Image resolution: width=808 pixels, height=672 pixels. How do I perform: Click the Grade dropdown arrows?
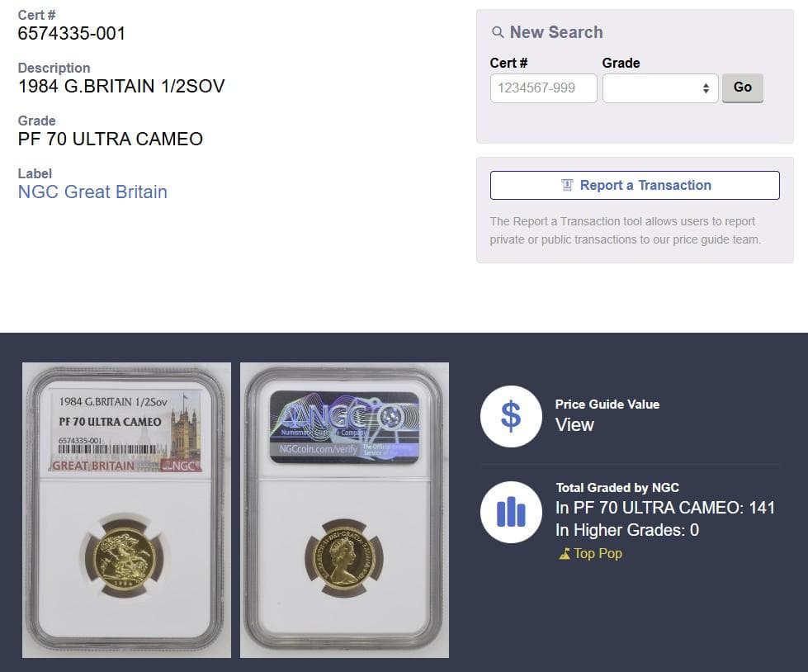click(706, 88)
